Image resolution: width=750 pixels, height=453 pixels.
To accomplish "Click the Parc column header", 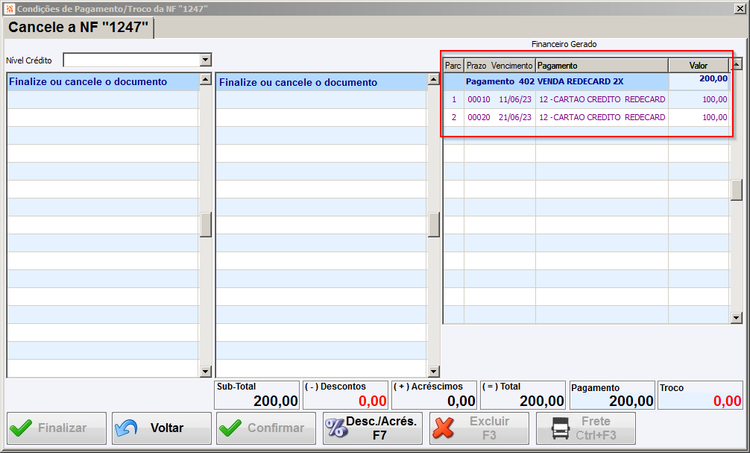I will point(453,66).
